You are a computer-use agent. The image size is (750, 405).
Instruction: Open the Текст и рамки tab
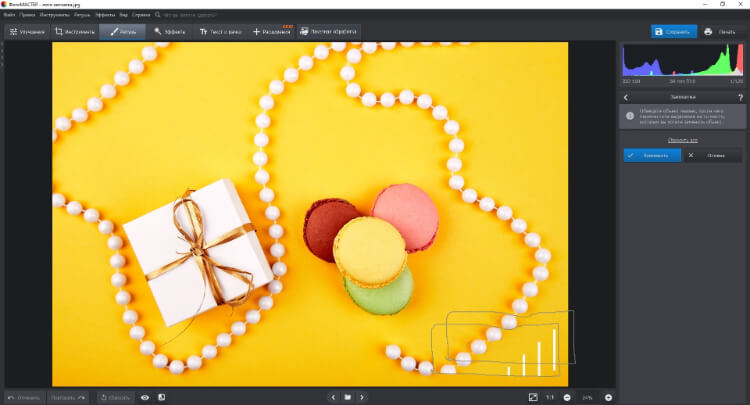[x=220, y=32]
